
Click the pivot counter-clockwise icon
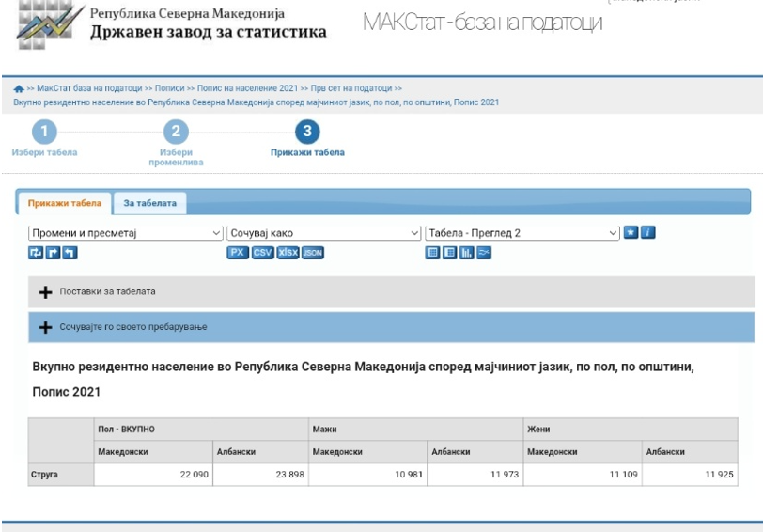click(70, 253)
